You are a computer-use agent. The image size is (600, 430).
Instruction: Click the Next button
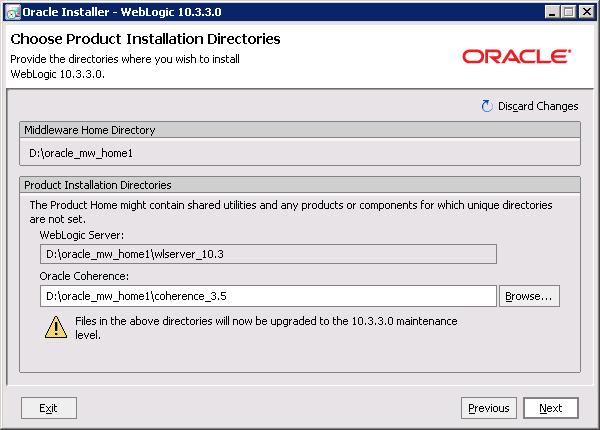551,408
